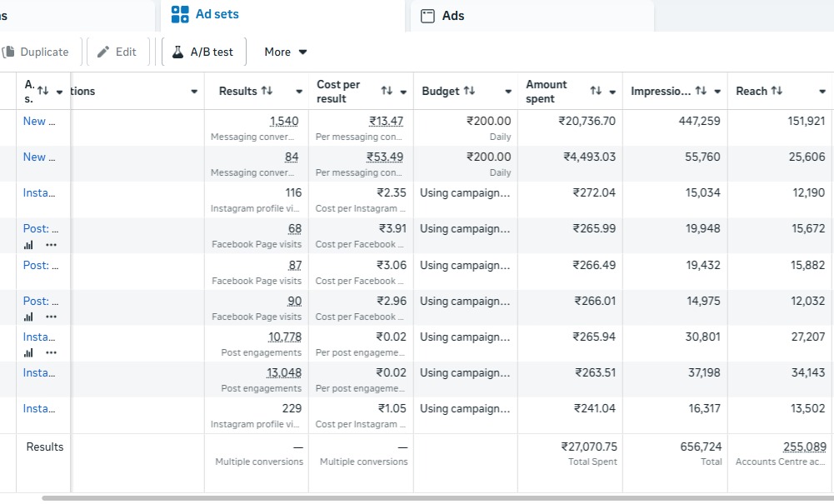Open the Reach column header dropdown arrow
The width and height of the screenshot is (834, 504).
tap(822, 92)
